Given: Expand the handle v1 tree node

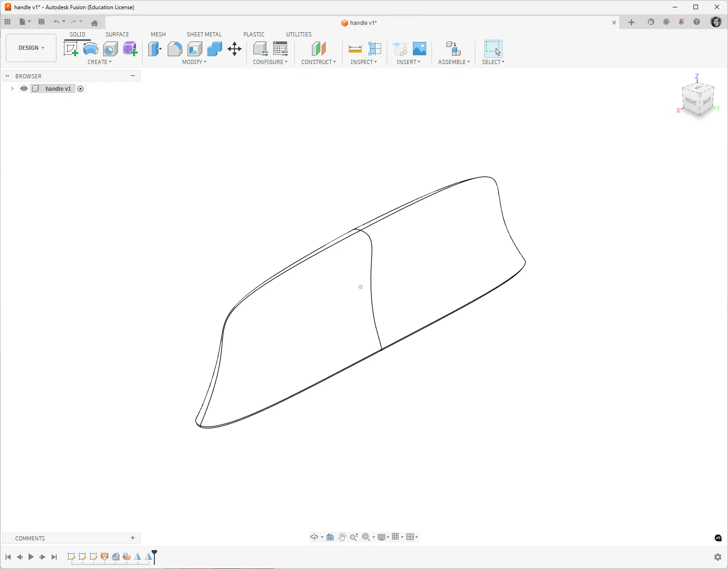Looking at the screenshot, I should [12, 89].
